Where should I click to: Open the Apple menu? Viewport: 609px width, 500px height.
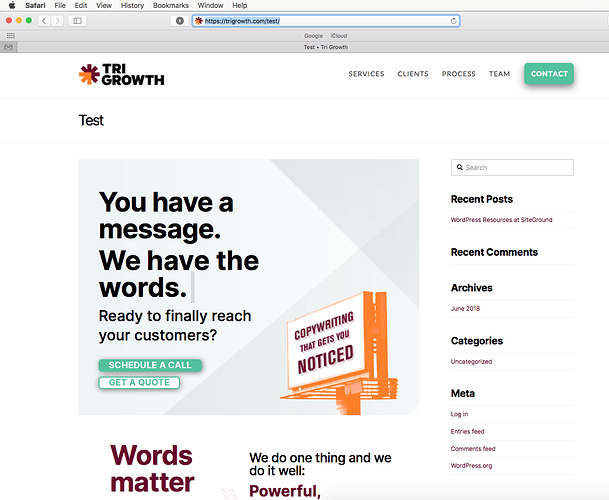click(12, 5)
